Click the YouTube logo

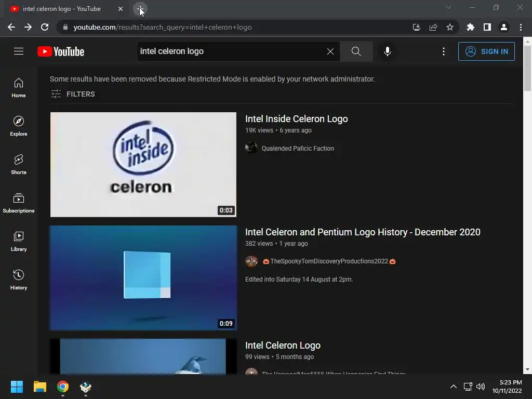pyautogui.click(x=61, y=51)
